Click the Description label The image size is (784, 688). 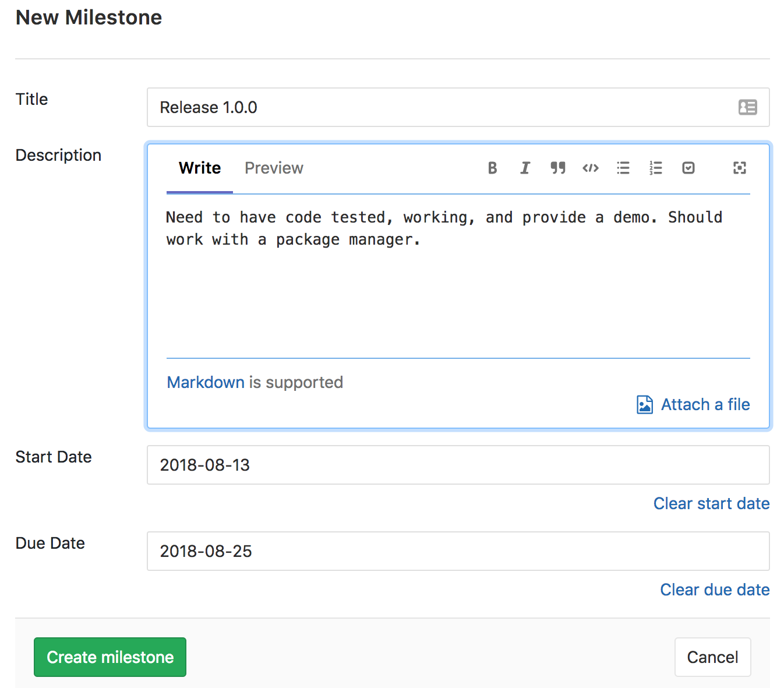(58, 155)
